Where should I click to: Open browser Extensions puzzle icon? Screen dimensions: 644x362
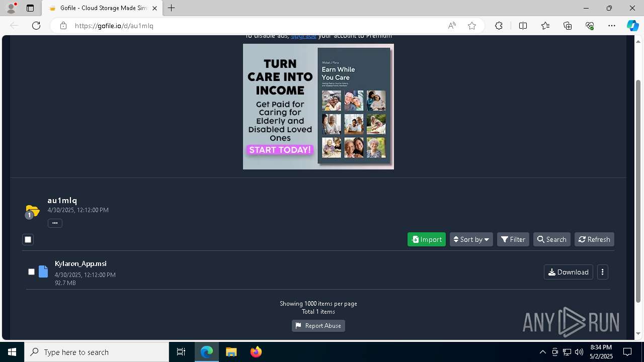click(x=499, y=26)
